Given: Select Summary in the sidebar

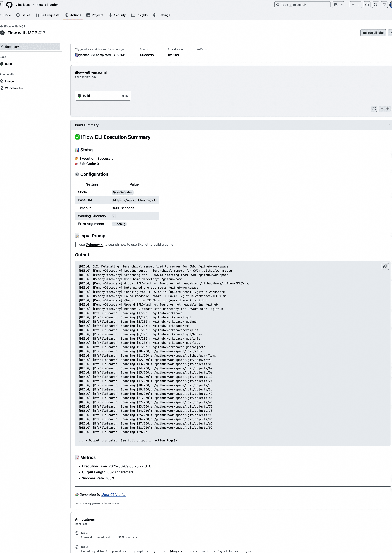Looking at the screenshot, I should (30, 47).
